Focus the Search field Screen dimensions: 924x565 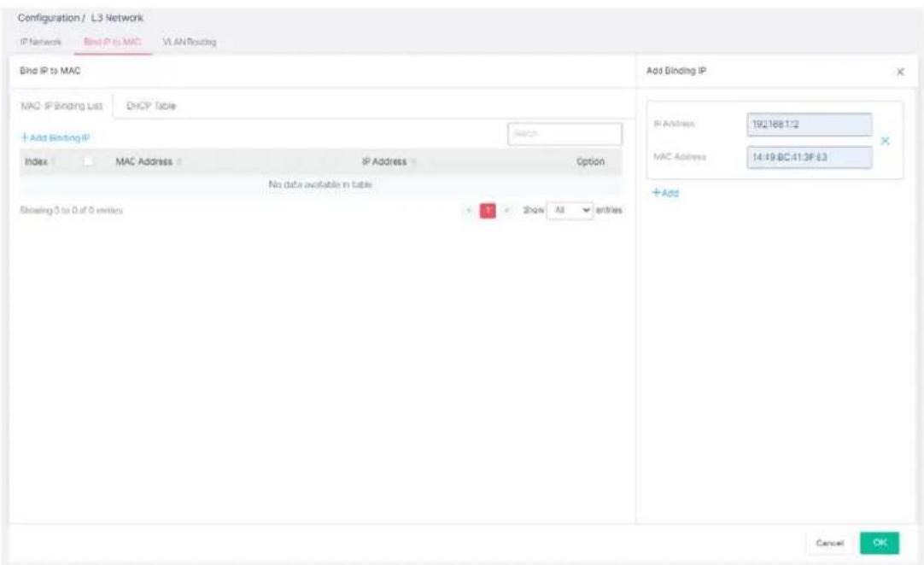click(564, 134)
